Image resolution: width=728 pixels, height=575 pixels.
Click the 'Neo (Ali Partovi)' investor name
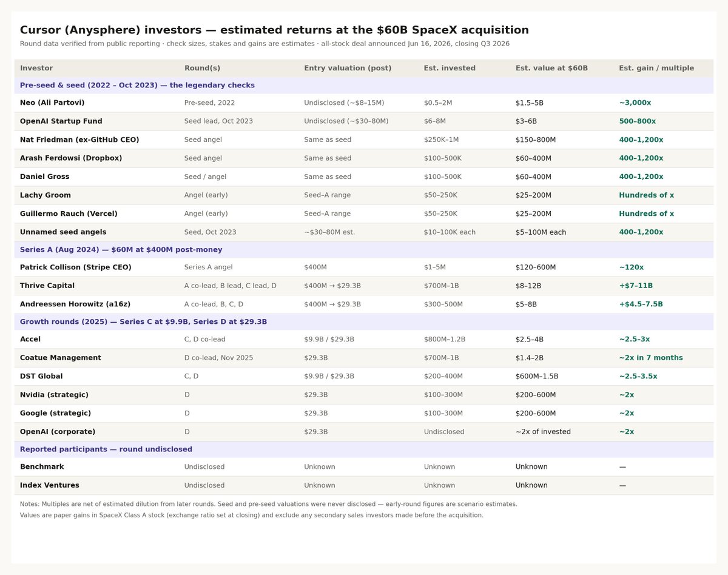coord(52,103)
